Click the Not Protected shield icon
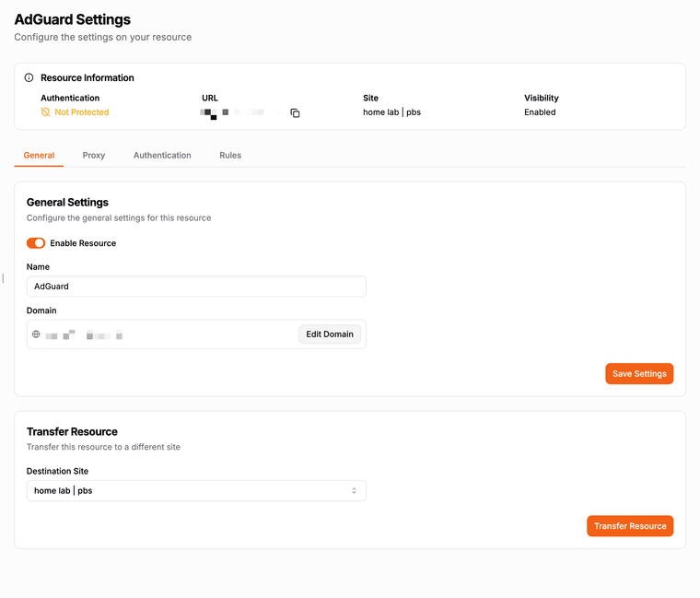The image size is (700, 598). coord(45,112)
